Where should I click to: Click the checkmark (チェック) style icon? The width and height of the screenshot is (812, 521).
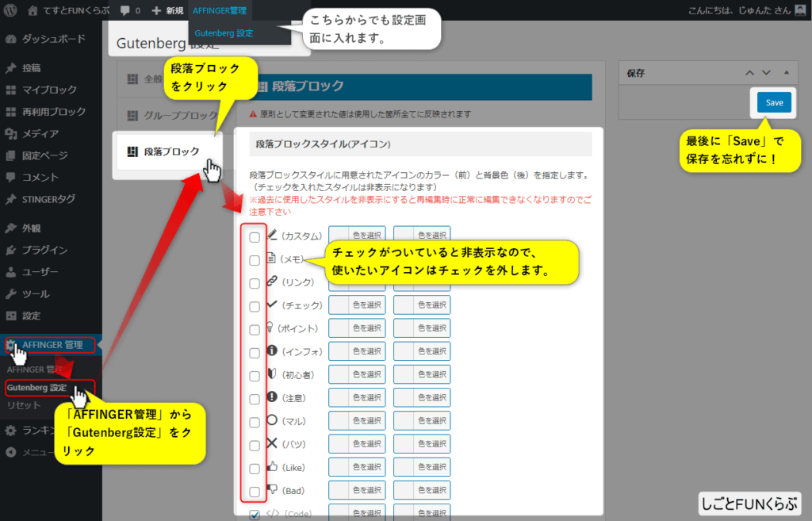pyautogui.click(x=272, y=304)
